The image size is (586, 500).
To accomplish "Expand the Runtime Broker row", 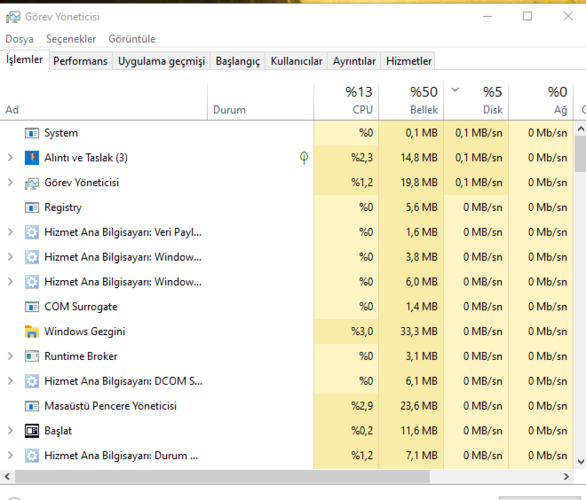I will click(x=10, y=356).
